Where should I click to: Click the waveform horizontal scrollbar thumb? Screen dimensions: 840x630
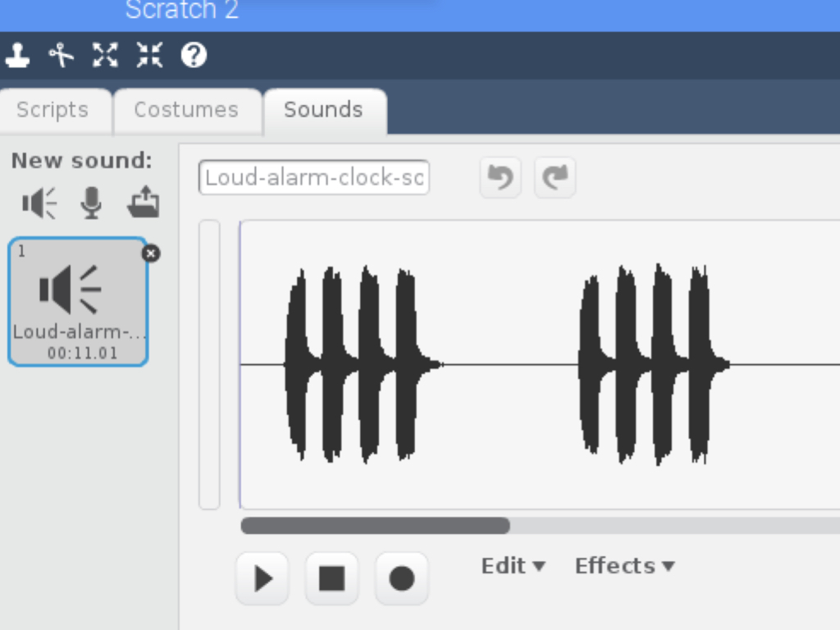(375, 526)
